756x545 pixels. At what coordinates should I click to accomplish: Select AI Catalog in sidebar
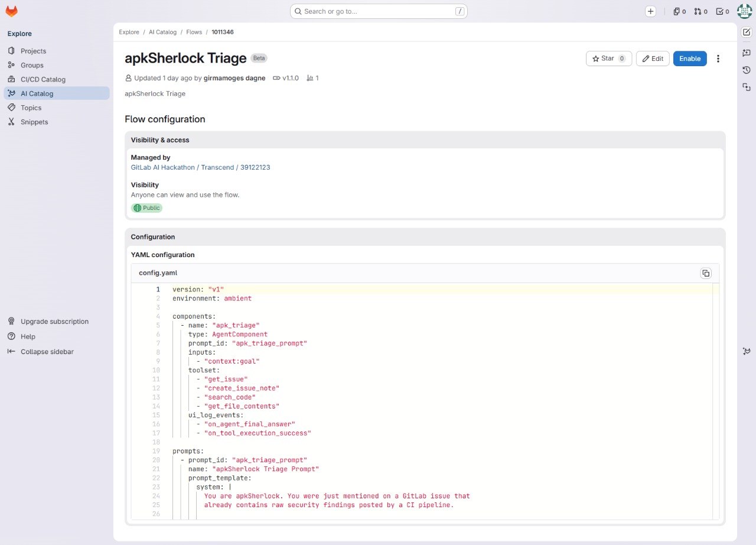click(57, 93)
